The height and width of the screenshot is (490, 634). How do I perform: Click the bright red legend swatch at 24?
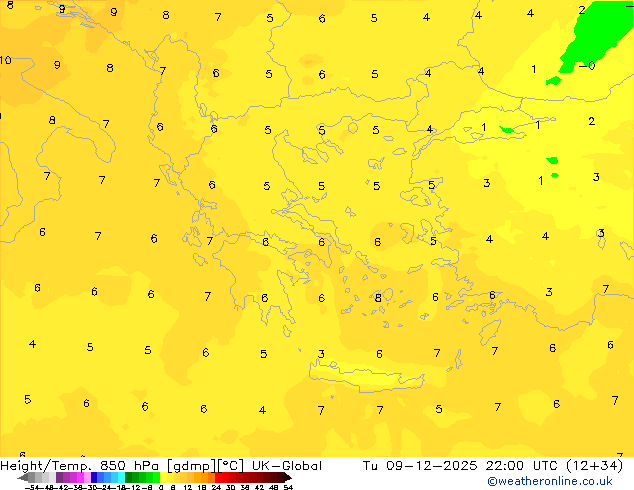click(218, 477)
